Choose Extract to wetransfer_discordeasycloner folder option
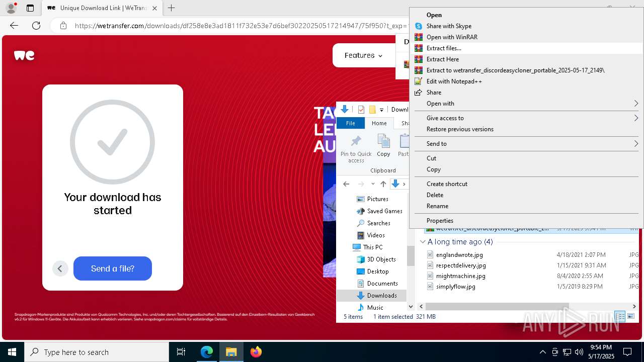 (x=526, y=70)
